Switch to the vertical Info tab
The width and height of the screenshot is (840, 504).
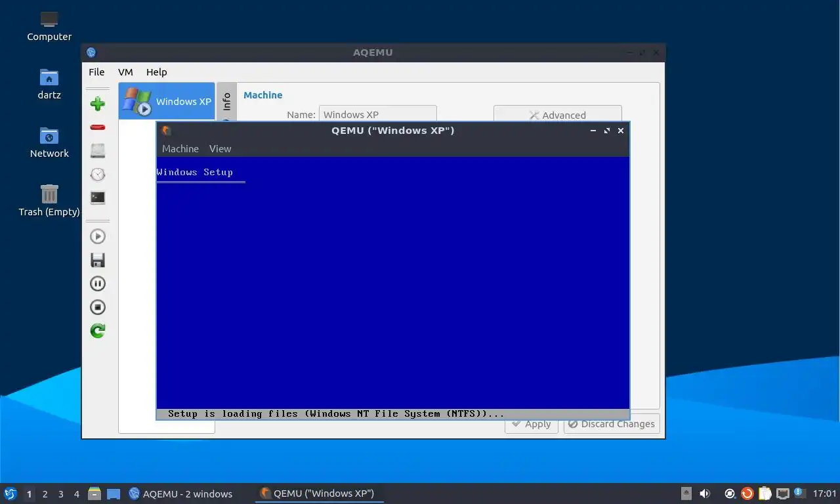click(x=226, y=102)
